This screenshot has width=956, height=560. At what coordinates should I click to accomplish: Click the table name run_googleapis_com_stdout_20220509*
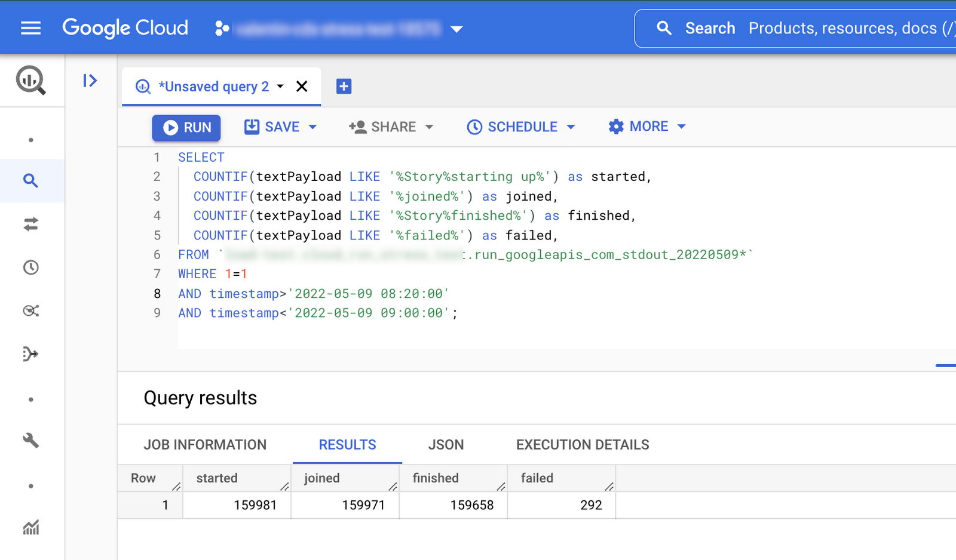(x=611, y=255)
